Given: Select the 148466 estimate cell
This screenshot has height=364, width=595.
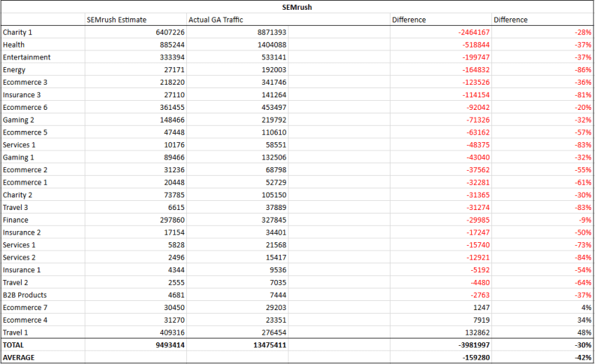Looking at the screenshot, I should [x=136, y=120].
